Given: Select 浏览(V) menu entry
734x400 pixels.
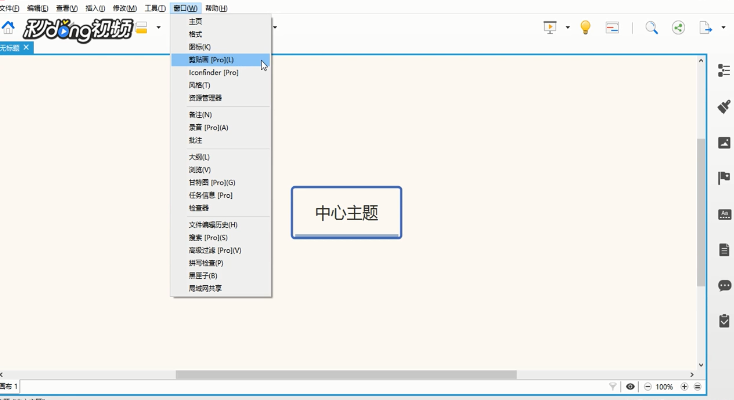Looking at the screenshot, I should click(x=220, y=170).
